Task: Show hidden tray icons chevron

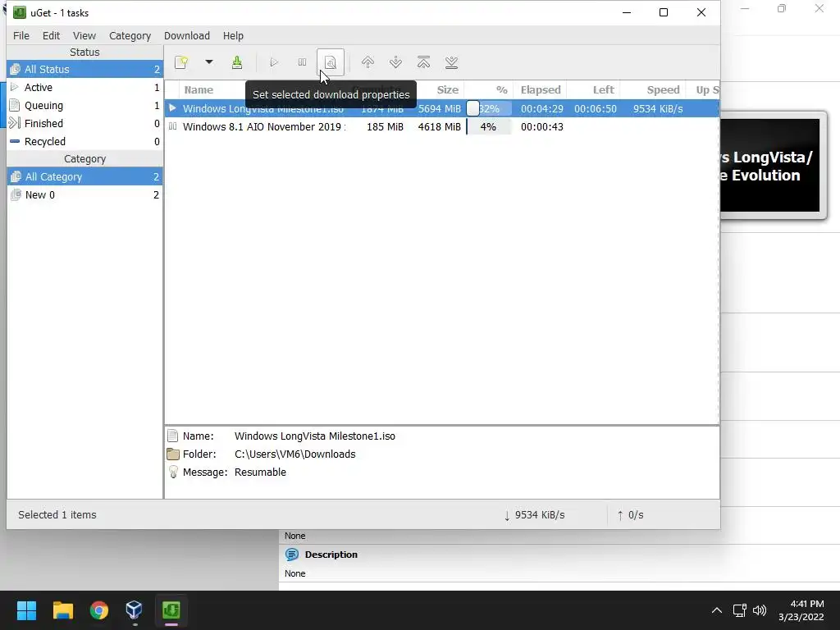Action: coord(716,610)
